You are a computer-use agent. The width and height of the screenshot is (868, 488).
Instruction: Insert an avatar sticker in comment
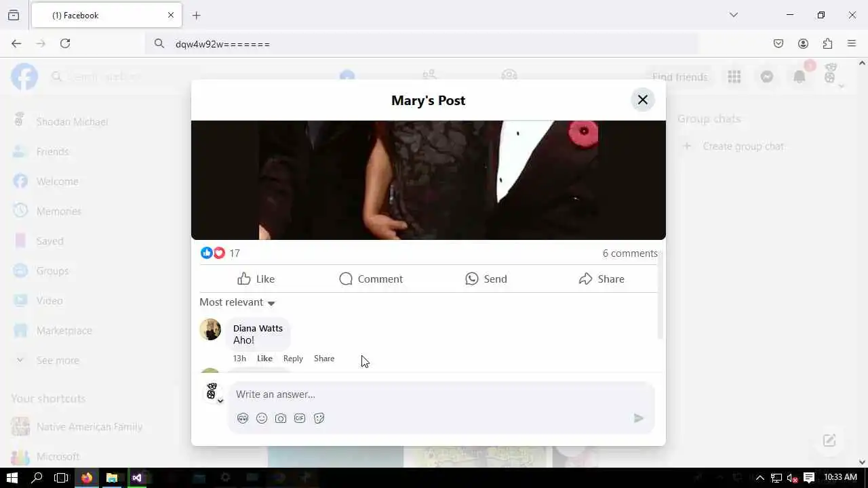[x=243, y=418]
